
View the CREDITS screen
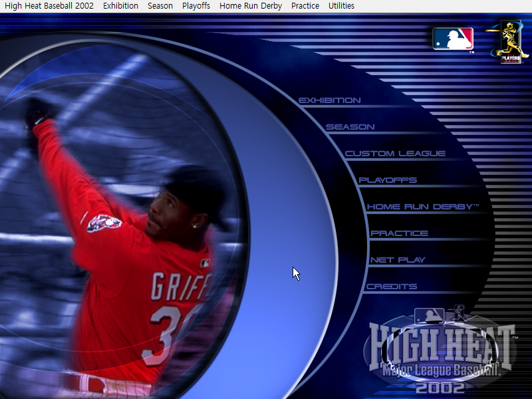pos(392,287)
